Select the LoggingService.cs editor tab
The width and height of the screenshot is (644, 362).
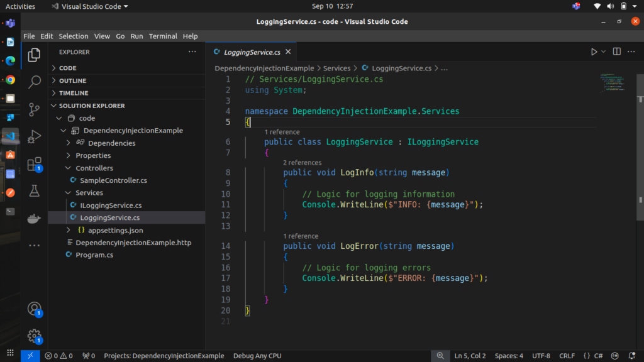click(x=251, y=52)
